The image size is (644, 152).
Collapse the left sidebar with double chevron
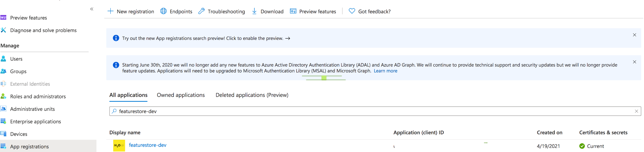pyautogui.click(x=92, y=9)
